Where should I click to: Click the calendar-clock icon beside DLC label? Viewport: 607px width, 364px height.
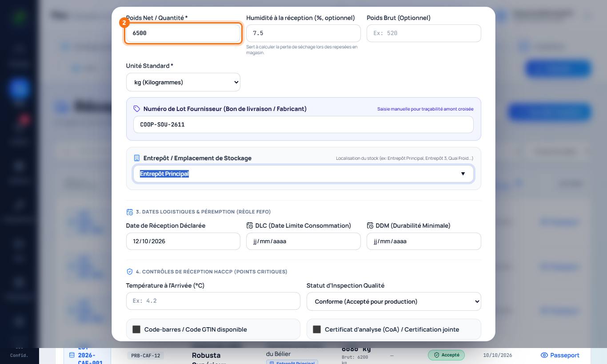(250, 226)
